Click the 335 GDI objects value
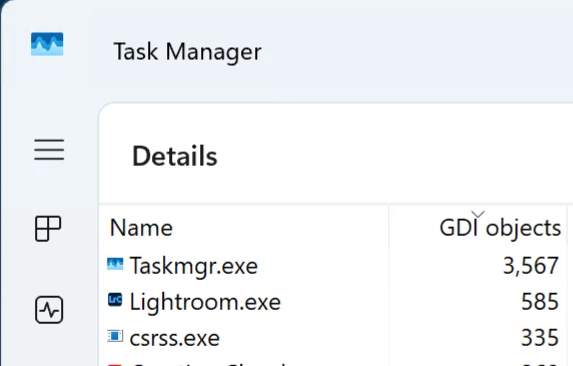Viewport: 573px width, 366px height. [540, 338]
